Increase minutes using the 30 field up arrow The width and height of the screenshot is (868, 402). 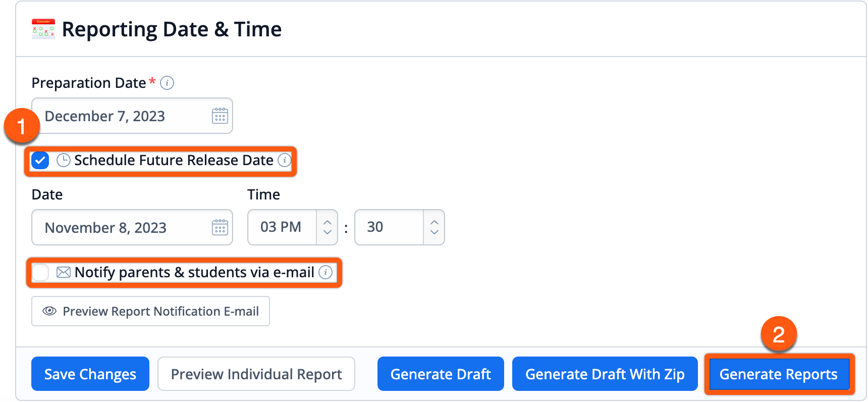coord(435,222)
